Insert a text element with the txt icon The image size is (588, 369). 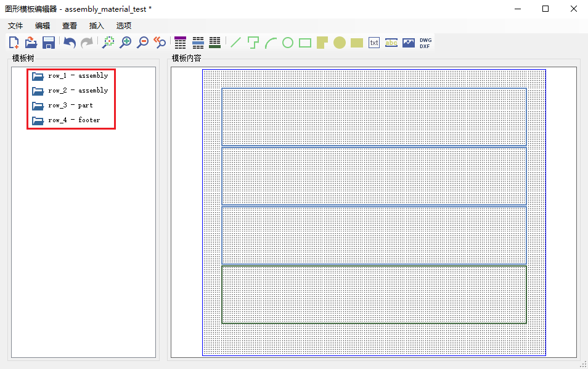click(x=374, y=43)
